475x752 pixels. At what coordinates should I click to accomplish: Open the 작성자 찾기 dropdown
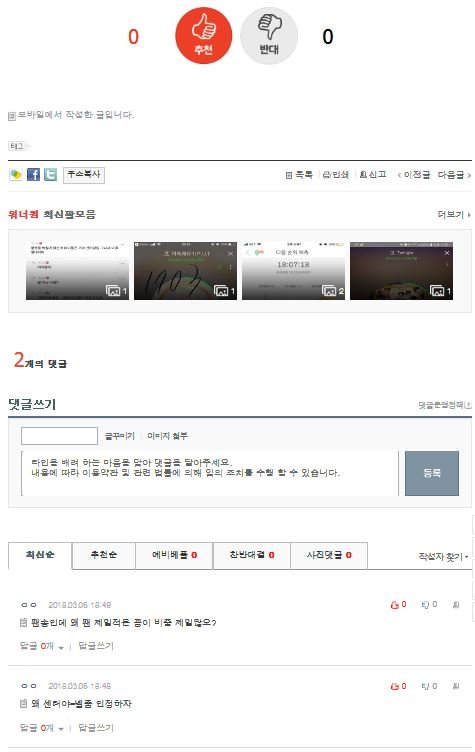443,557
